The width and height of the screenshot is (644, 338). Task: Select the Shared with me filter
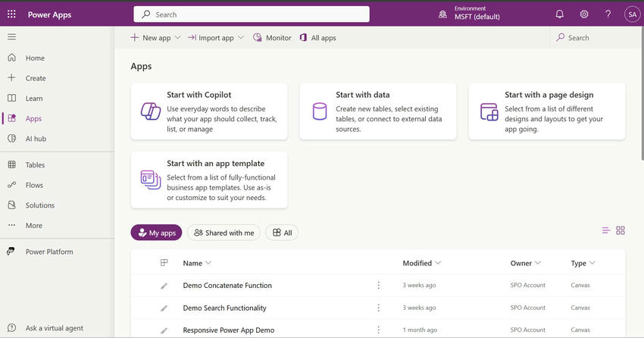tap(224, 233)
